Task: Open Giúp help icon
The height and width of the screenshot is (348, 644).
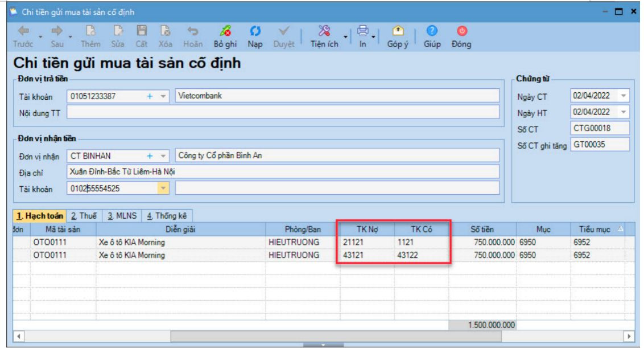Action: pyautogui.click(x=432, y=31)
